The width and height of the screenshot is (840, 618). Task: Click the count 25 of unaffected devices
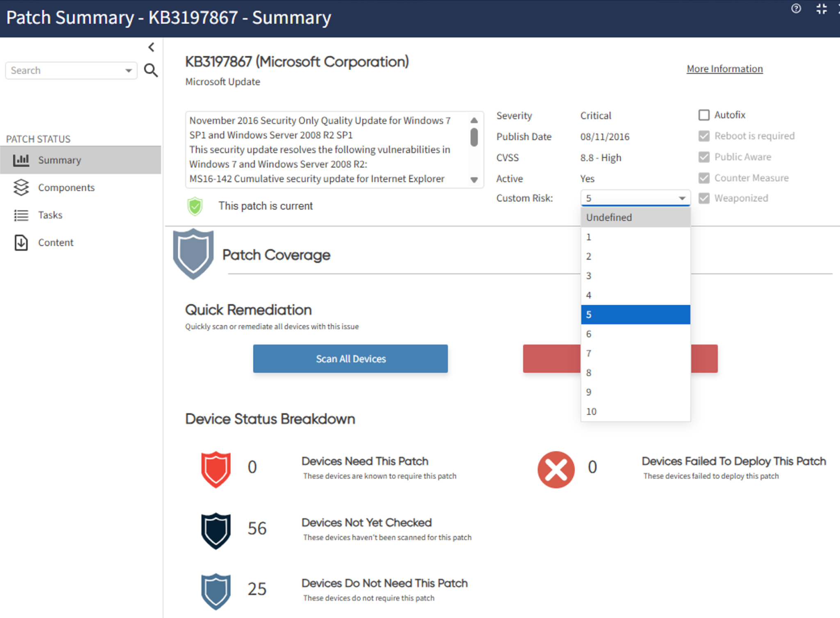pos(257,589)
